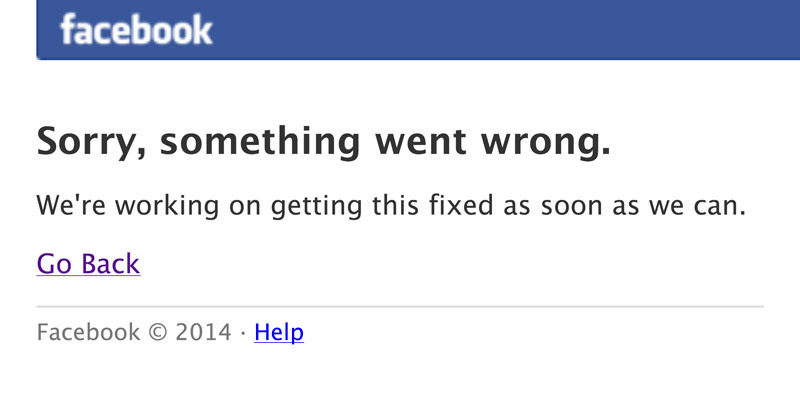Click the word 'Facebook' in the footer

tap(88, 332)
